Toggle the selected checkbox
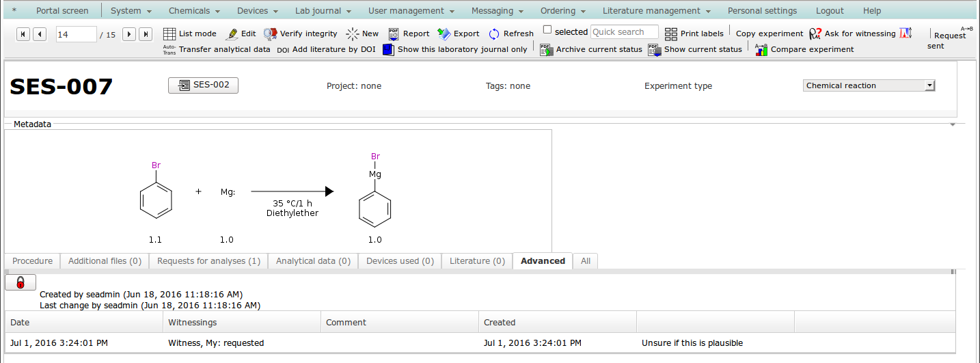This screenshot has width=980, height=363. tap(547, 29)
